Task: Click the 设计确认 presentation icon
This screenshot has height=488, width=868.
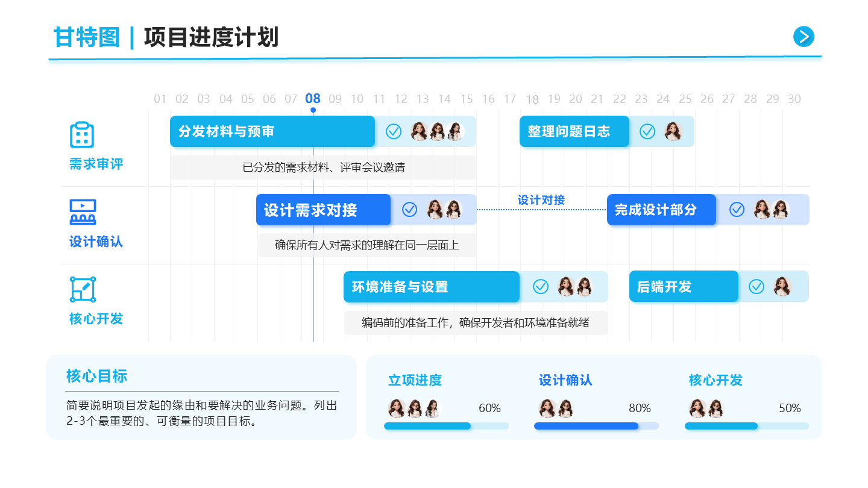Action: tap(83, 212)
